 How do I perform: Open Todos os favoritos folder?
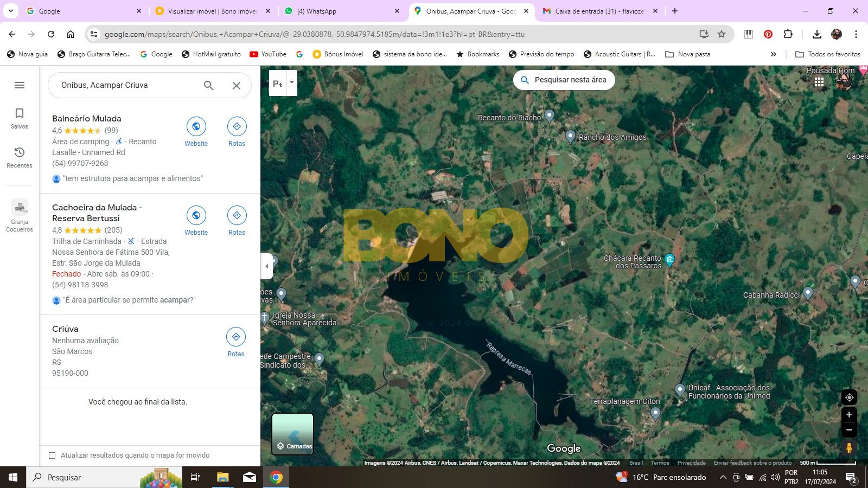pos(828,54)
